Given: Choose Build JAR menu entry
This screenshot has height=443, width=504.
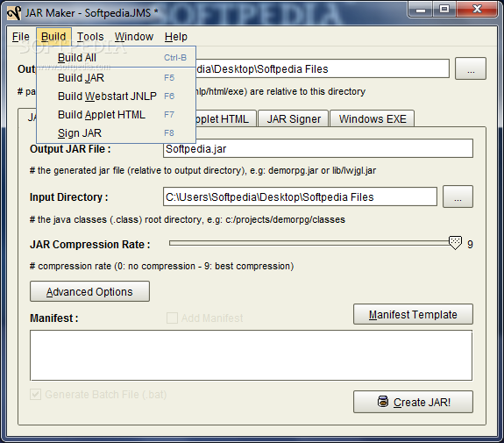Looking at the screenshot, I should coord(116,77).
